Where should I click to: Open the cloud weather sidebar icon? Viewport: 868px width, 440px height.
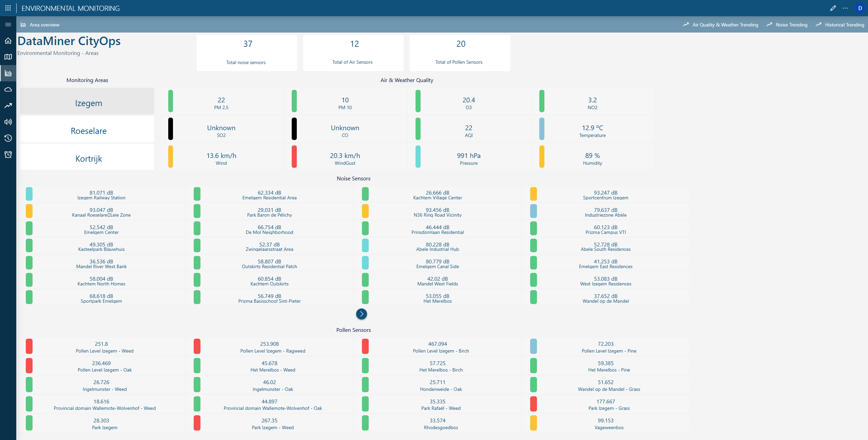coord(8,89)
